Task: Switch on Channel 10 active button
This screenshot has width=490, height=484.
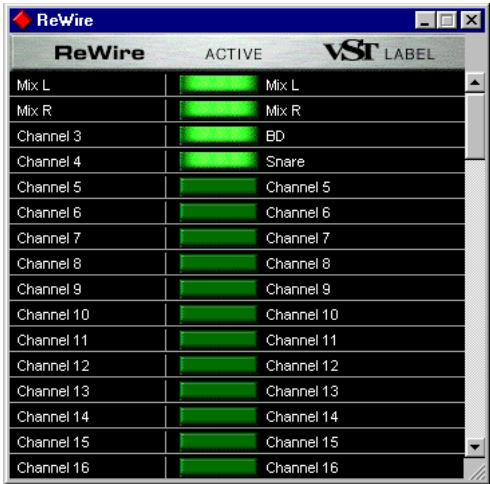Action: pos(218,314)
